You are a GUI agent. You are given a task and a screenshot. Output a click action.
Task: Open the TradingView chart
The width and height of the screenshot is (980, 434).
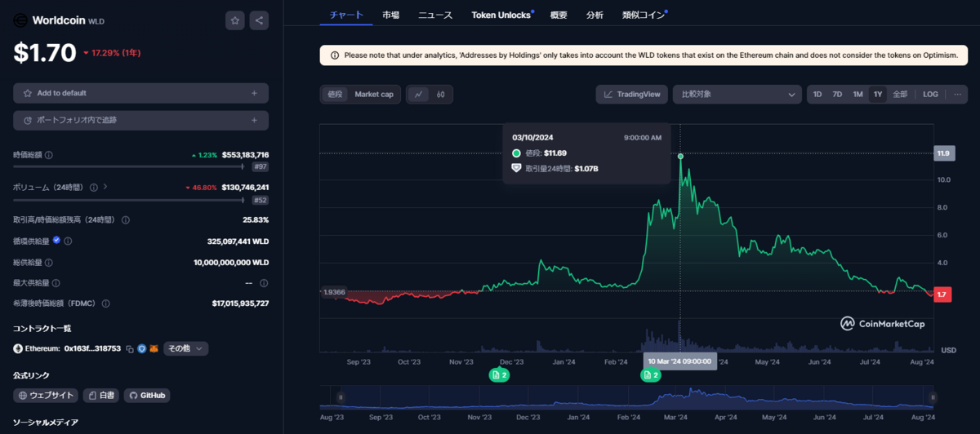(x=632, y=94)
